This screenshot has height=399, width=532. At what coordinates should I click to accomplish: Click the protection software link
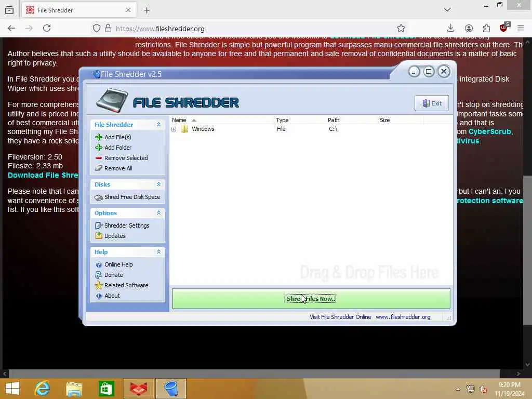pos(490,201)
